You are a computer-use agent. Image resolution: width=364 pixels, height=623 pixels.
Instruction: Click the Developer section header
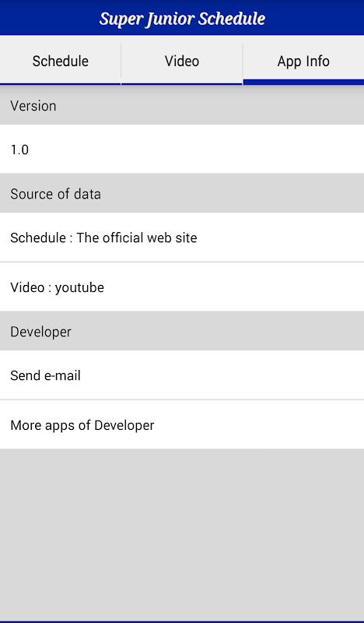[x=182, y=332]
